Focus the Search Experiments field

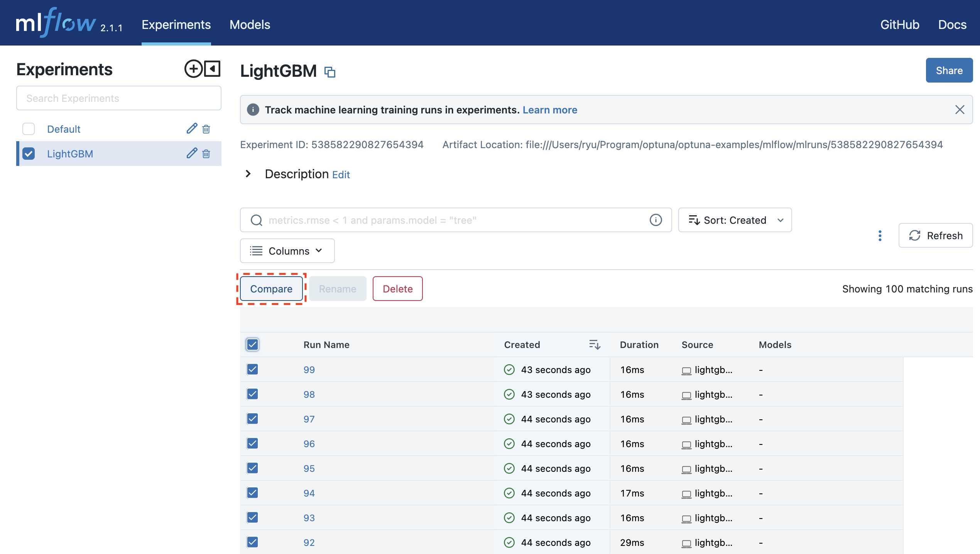pos(119,98)
